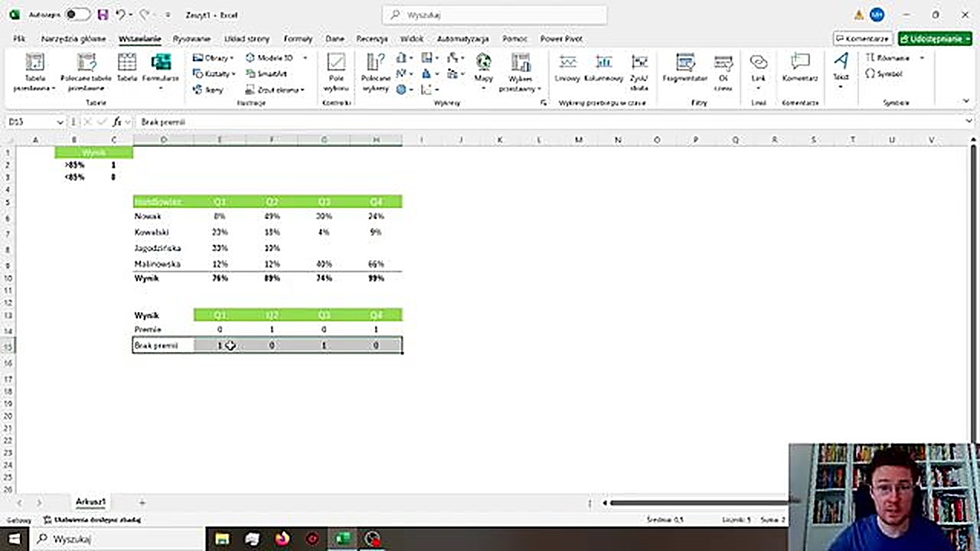
Task: Open the Dane ribbon tab
Action: [335, 38]
